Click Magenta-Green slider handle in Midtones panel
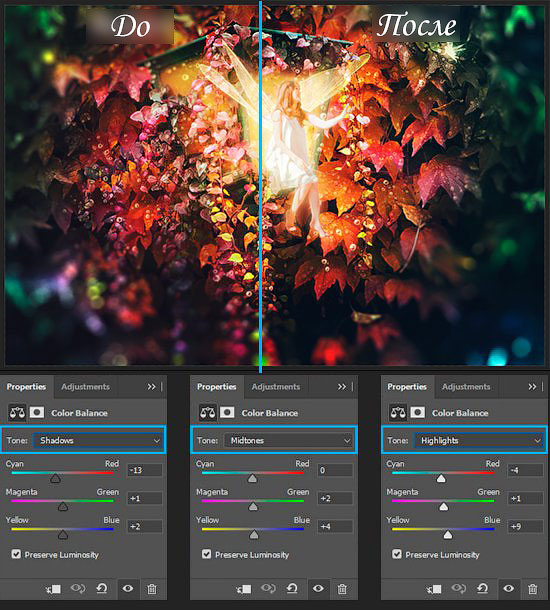The image size is (550, 610). point(253,506)
